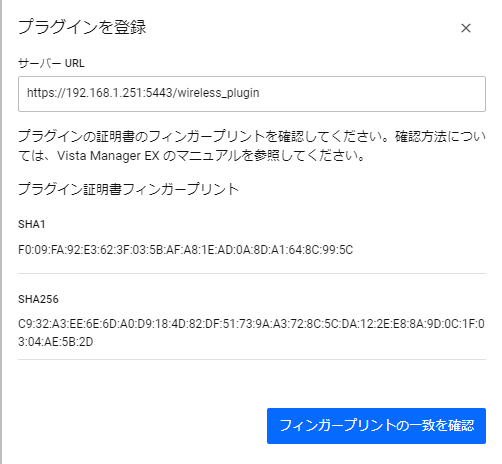
Task: Click the divider line below the SHA256 fingerprint
Action: click(252, 359)
